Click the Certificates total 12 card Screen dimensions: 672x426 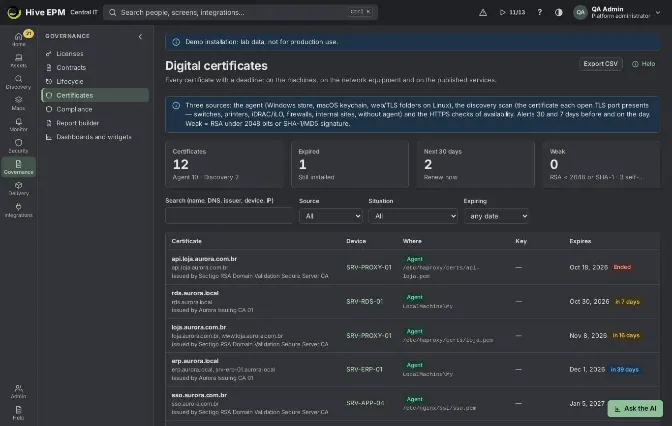pos(225,164)
